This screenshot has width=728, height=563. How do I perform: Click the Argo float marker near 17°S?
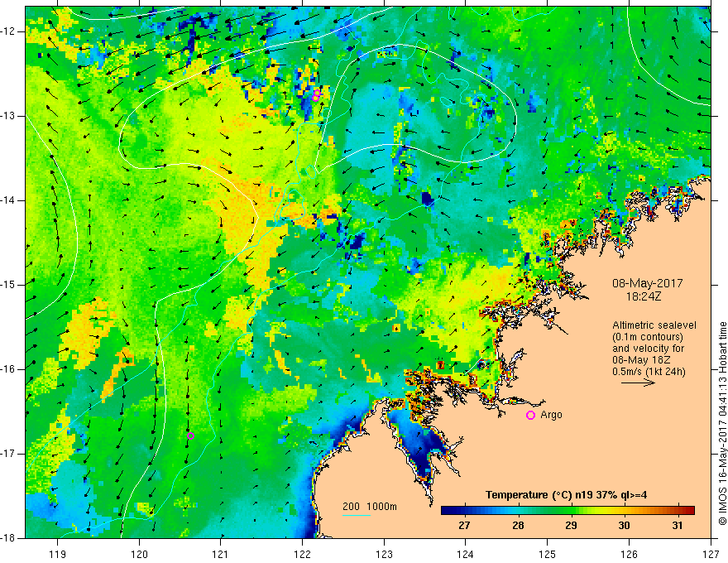click(190, 435)
